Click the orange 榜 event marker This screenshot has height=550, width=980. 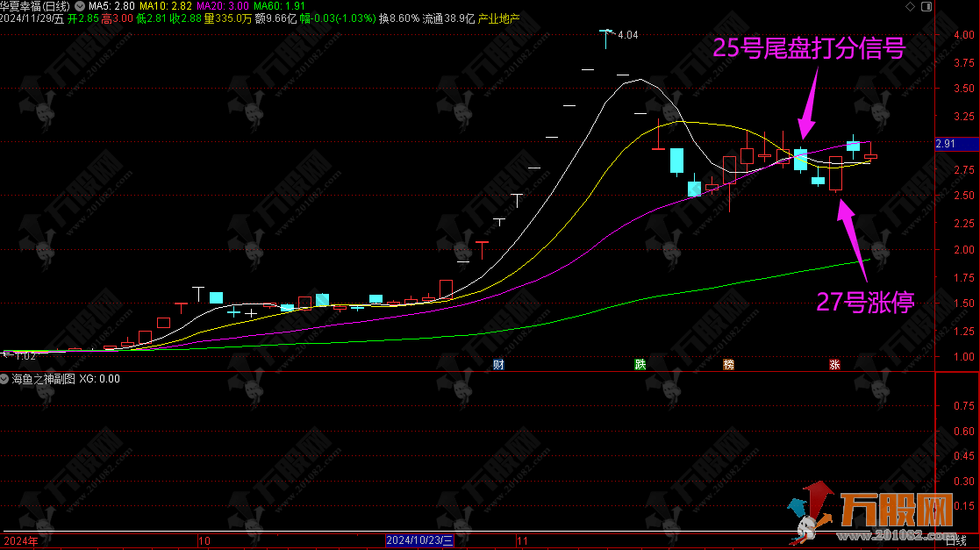(728, 364)
